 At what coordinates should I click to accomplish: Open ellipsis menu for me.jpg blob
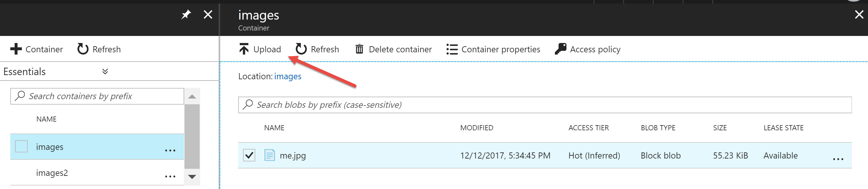pyautogui.click(x=838, y=159)
